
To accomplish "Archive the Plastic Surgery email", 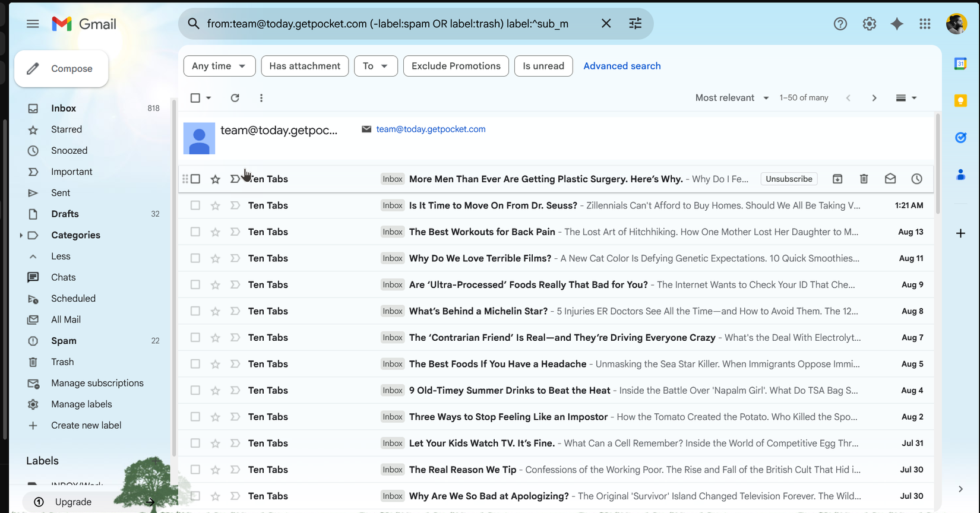I will 837,179.
